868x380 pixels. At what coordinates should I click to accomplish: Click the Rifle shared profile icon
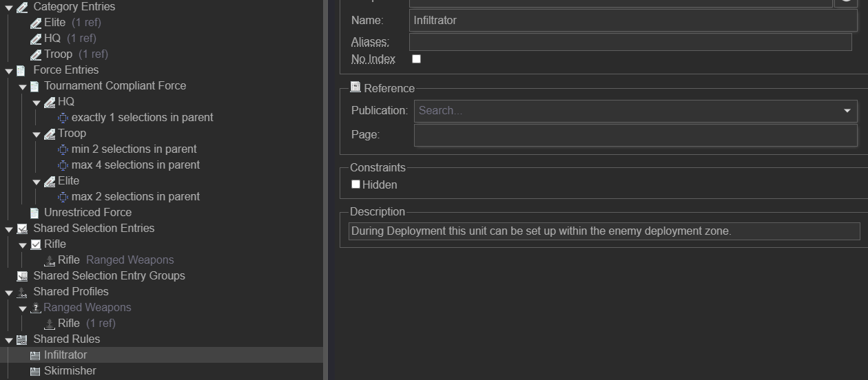[x=50, y=324]
